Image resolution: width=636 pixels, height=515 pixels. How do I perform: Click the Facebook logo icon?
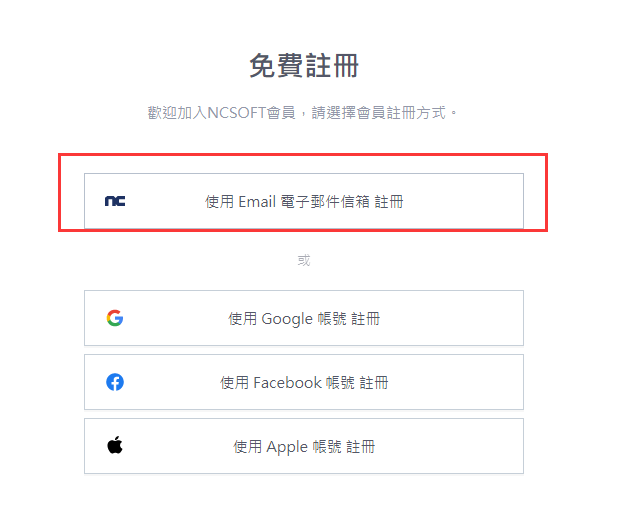tap(115, 382)
